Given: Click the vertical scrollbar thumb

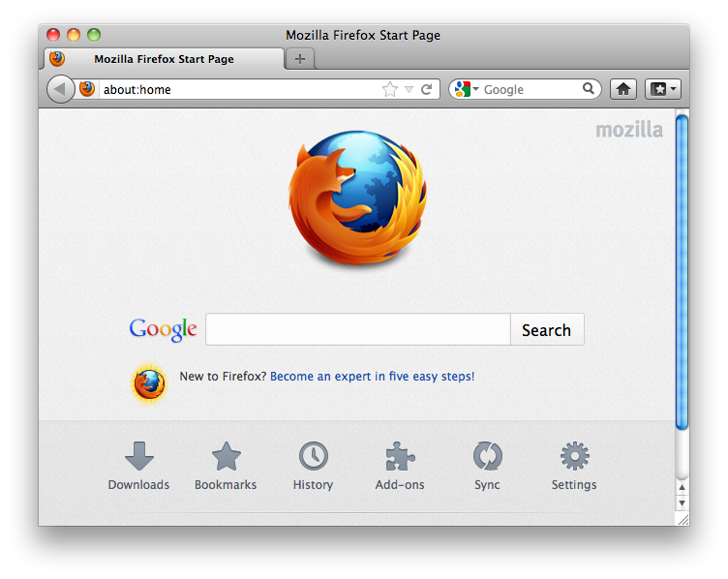Looking at the screenshot, I should coord(682,272).
